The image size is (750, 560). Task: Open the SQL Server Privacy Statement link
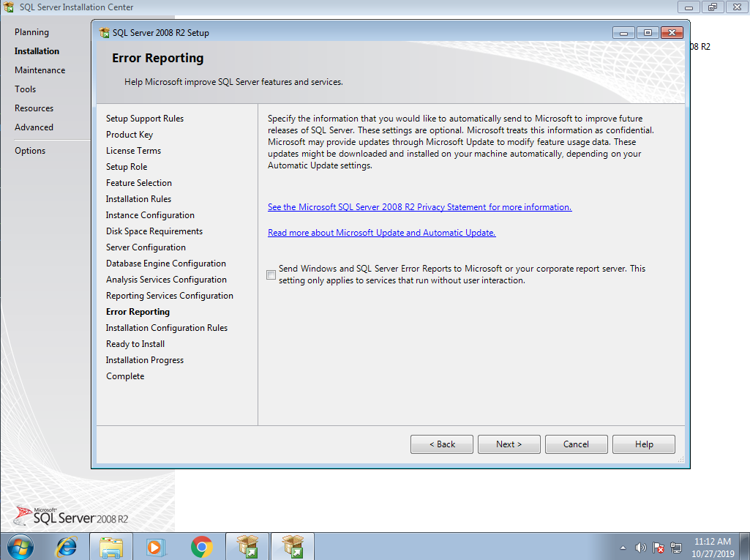coord(419,206)
